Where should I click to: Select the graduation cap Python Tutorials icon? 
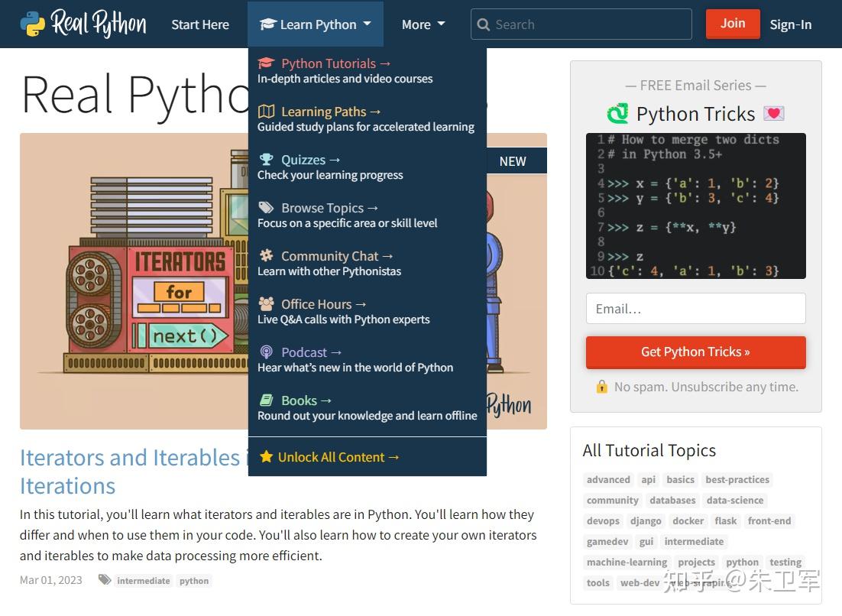[267, 63]
